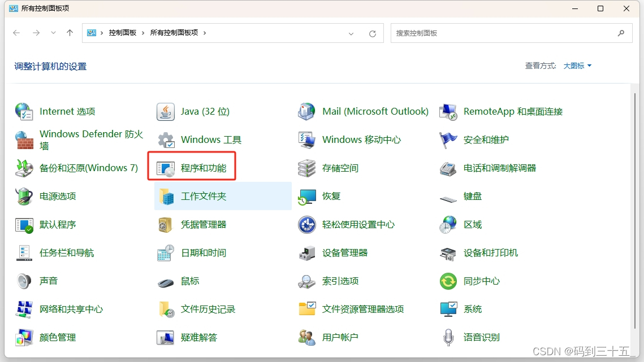Open the Mail (Microsoft Outlook) icon
Viewport: 644px width, 362px height.
pyautogui.click(x=307, y=112)
